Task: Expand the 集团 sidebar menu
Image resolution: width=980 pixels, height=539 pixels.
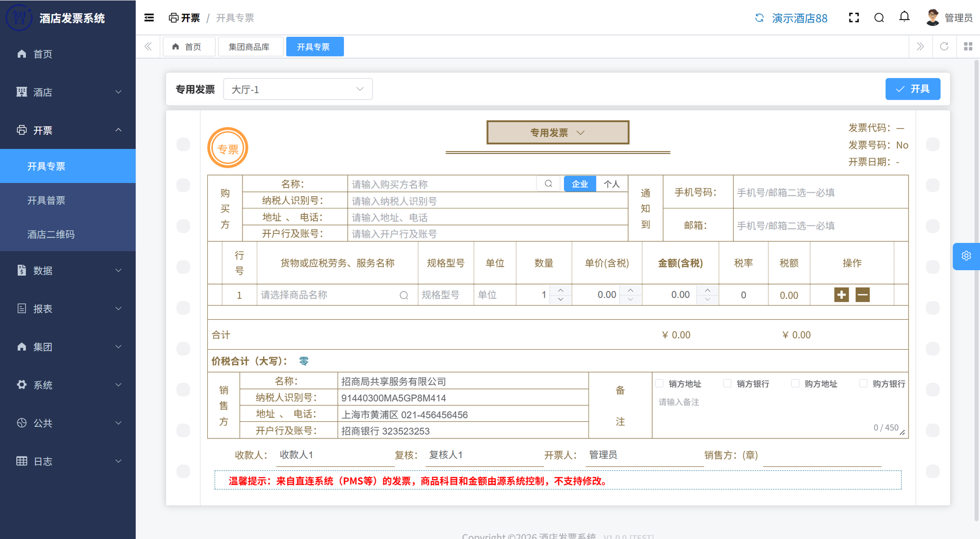Action: click(68, 347)
